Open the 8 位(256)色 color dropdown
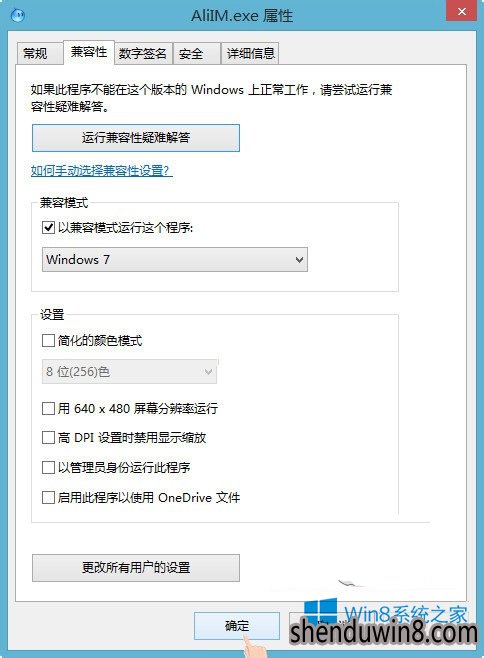 click(x=129, y=371)
